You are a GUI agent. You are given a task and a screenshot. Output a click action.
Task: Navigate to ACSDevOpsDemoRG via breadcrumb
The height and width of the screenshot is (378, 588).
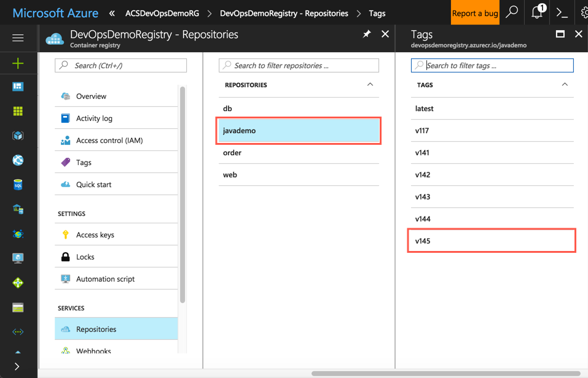(162, 12)
